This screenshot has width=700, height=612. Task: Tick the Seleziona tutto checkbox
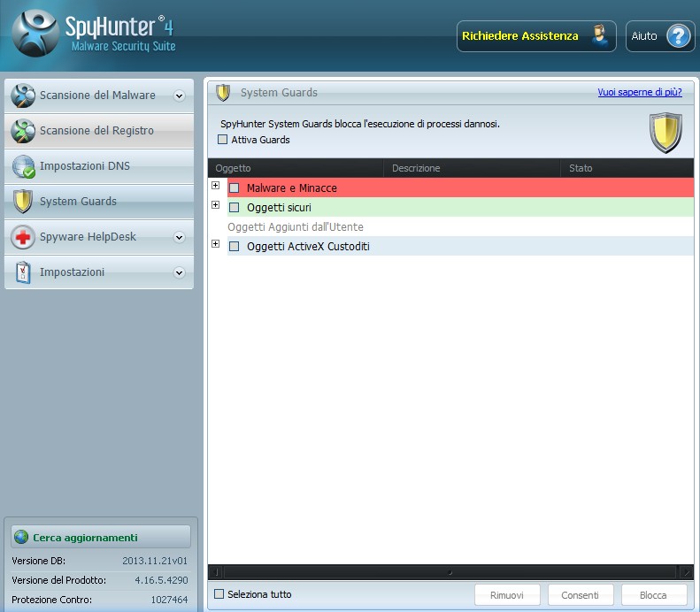[219, 593]
